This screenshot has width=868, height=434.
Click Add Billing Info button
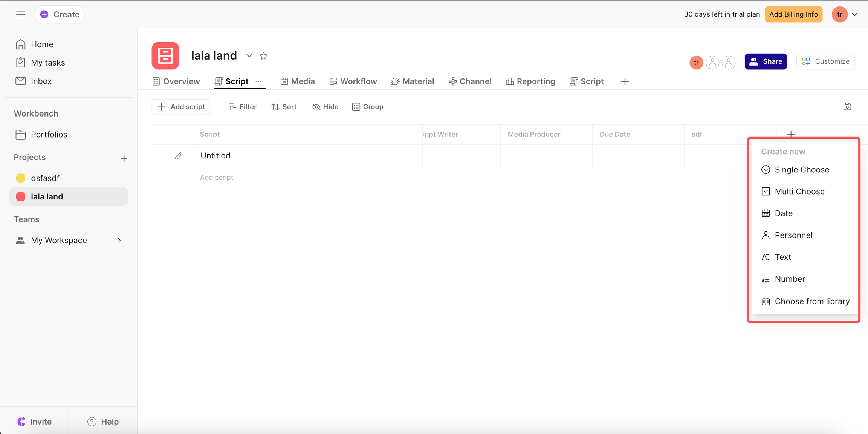[793, 14]
